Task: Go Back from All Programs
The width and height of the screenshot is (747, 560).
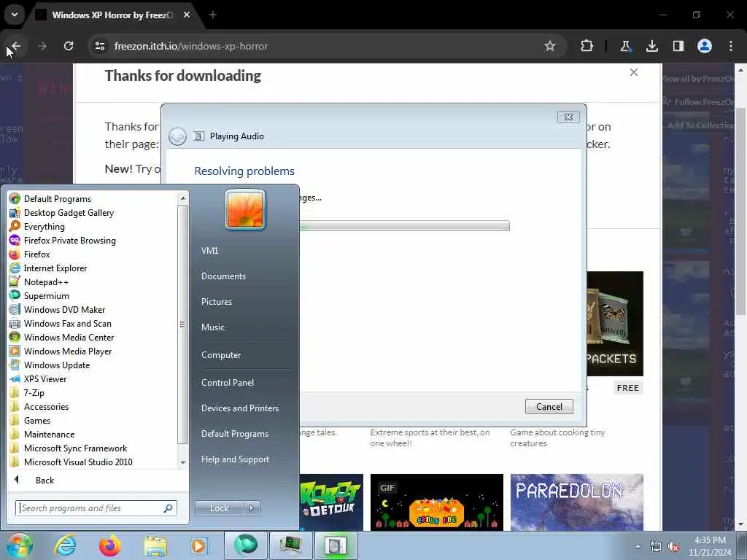Action: click(44, 480)
